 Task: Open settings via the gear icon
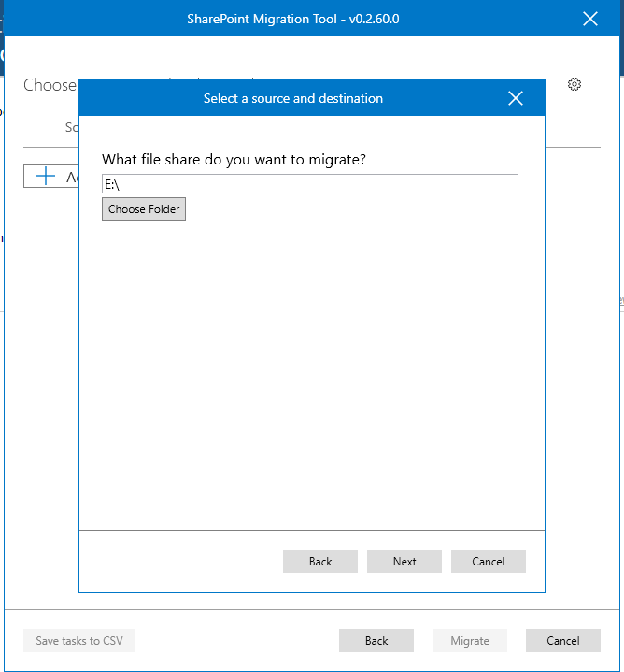pyautogui.click(x=574, y=84)
